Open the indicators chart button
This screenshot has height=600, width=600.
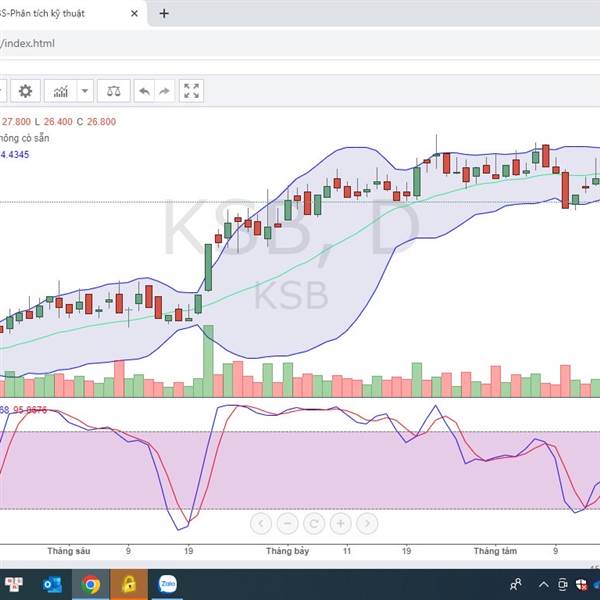(x=60, y=91)
